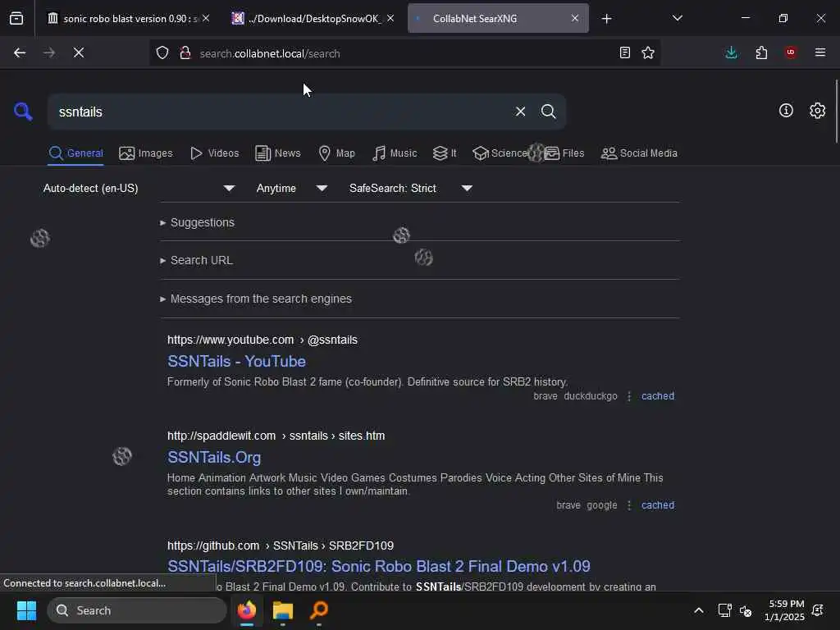Open Windows Start menu

tap(26, 610)
